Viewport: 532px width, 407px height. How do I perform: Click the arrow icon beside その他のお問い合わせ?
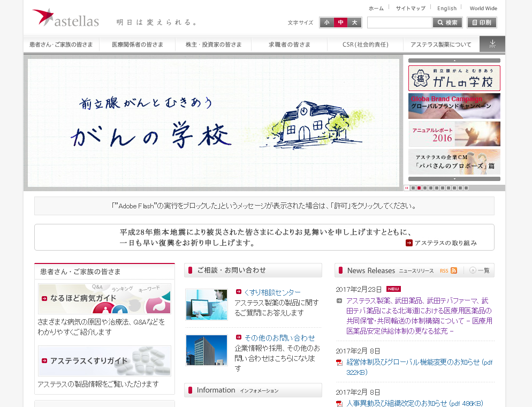239,337
